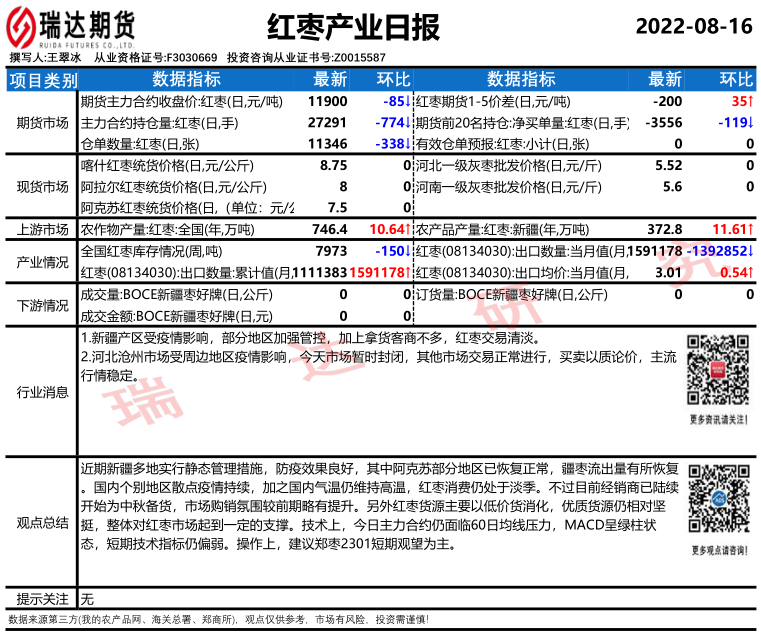761x635 pixels.
Task: Select the 现货市场 category cell
Action: click(42, 187)
